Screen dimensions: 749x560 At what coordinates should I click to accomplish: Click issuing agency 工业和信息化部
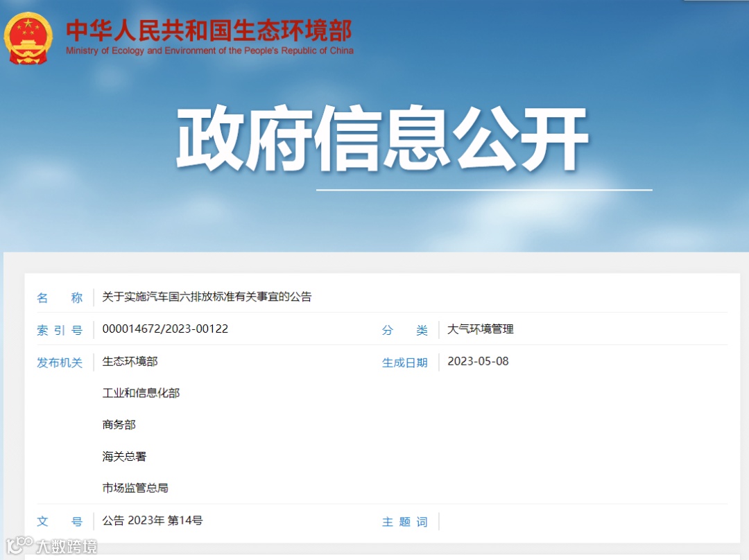coord(141,393)
